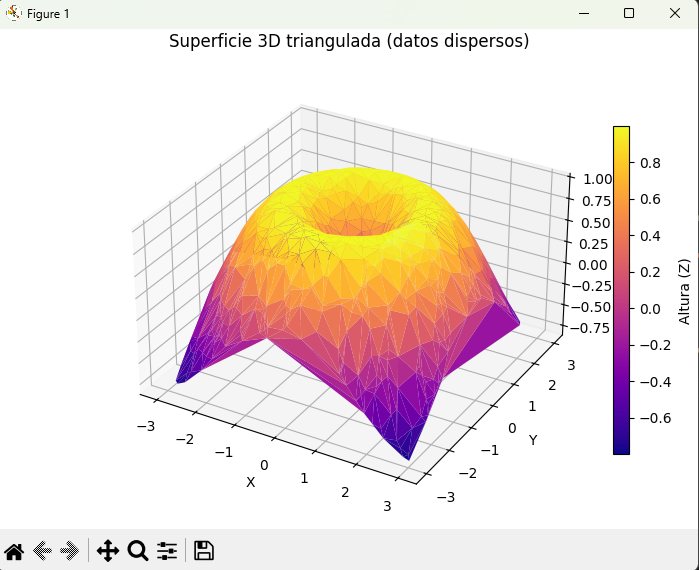Click the 'Altura (Z)' colorbar label
Image resolution: width=699 pixels, height=570 pixels.
(x=685, y=290)
